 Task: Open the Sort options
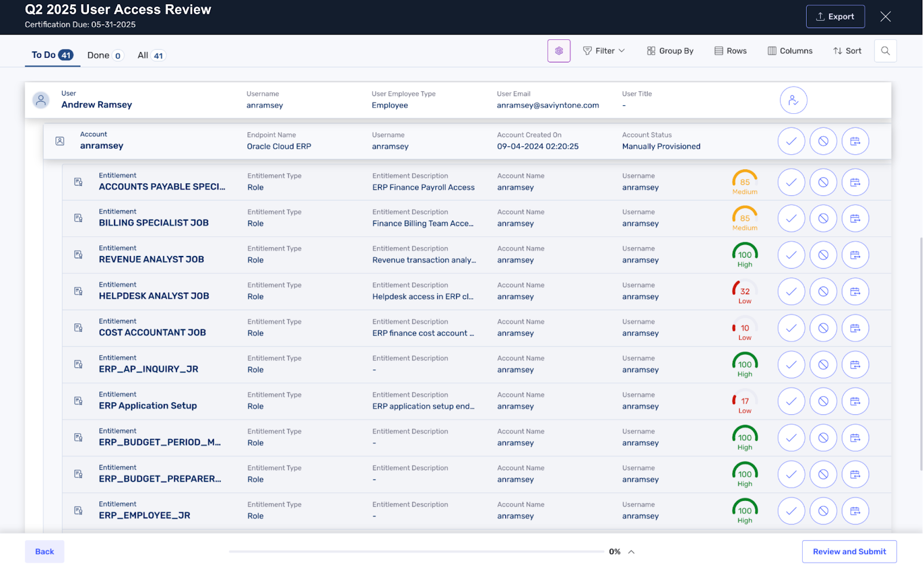click(847, 51)
